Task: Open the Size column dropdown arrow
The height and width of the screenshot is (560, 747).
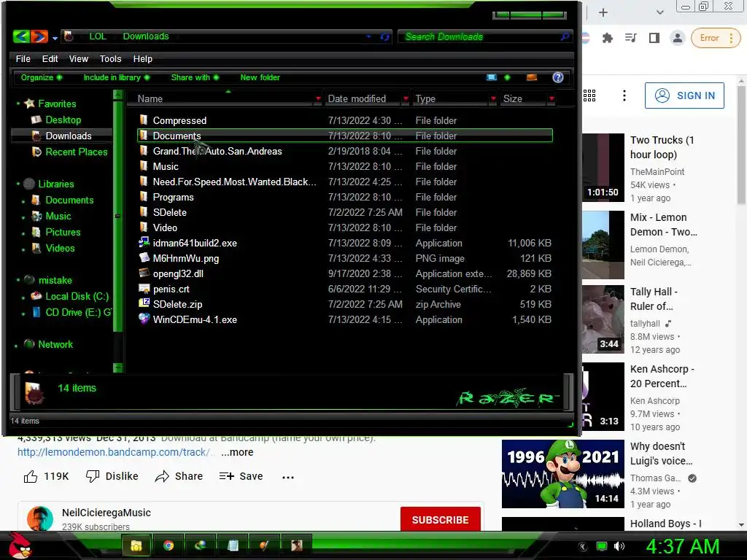Action: pos(551,98)
